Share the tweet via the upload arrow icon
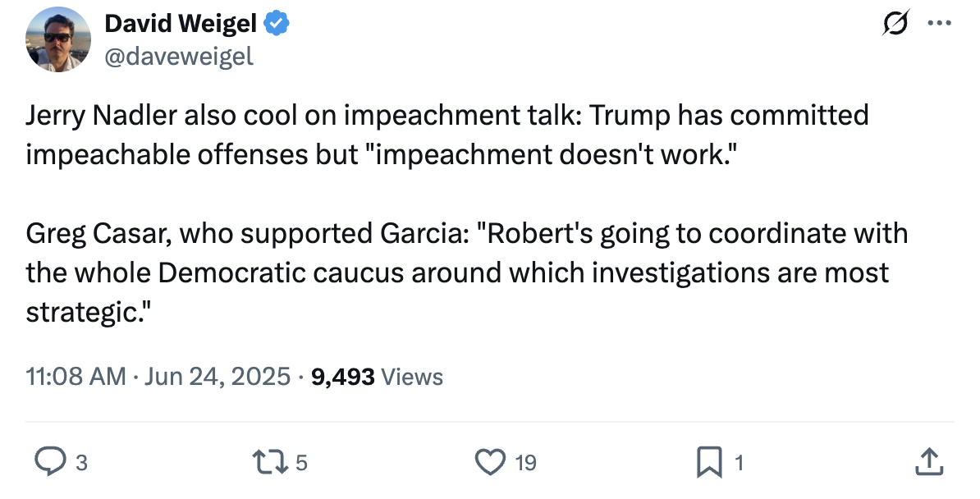 [928, 462]
